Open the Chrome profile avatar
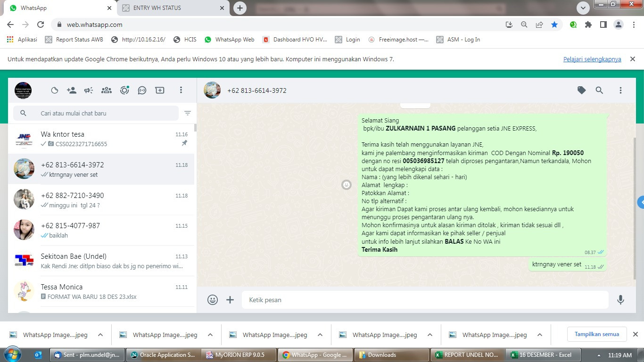Image resolution: width=644 pixels, height=362 pixels. [619, 25]
